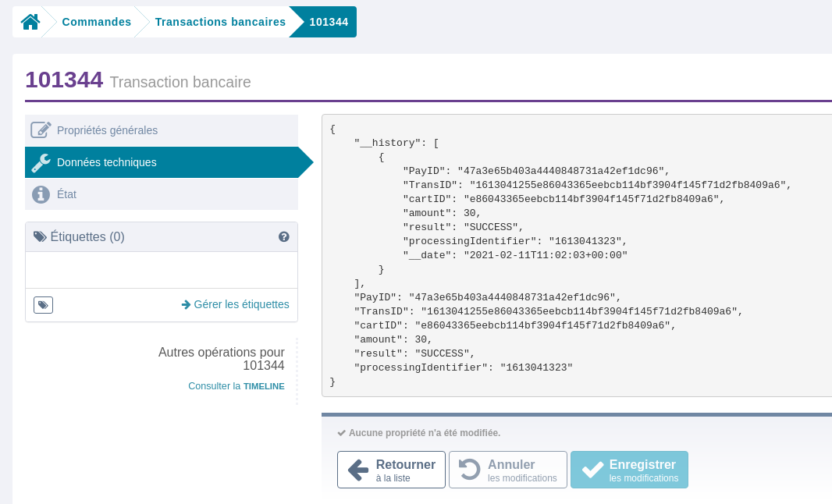The height and width of the screenshot is (504, 832).
Task: Click Consulter la timeline link
Action: click(236, 386)
